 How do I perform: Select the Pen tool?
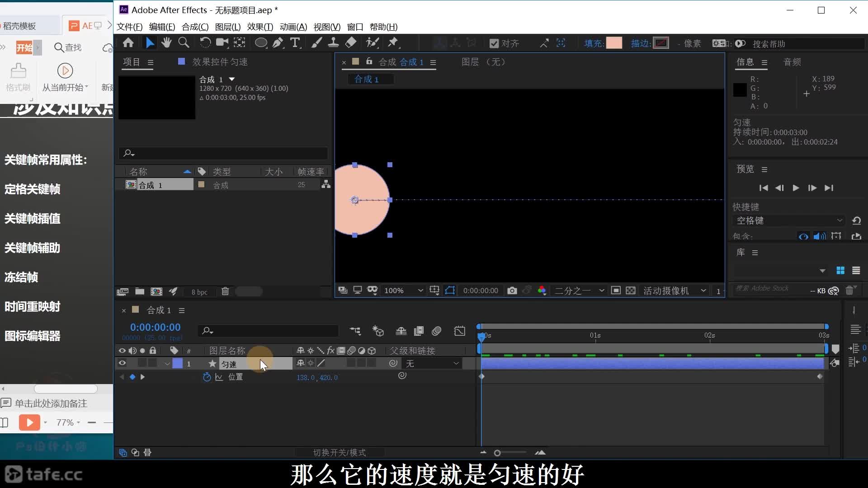pos(278,43)
